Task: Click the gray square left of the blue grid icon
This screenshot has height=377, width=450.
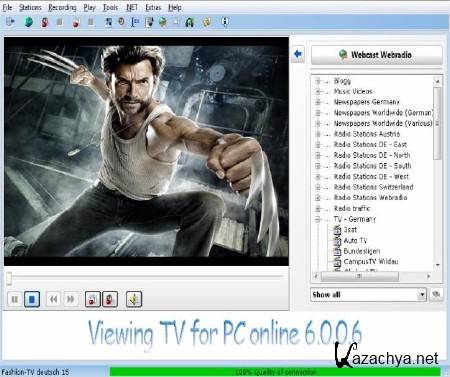Action: pyautogui.click(x=90, y=22)
